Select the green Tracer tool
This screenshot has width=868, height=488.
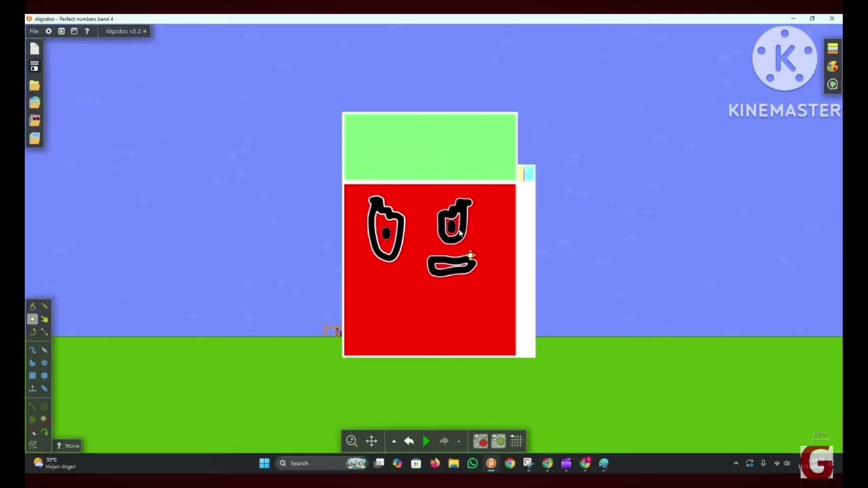coord(44,432)
